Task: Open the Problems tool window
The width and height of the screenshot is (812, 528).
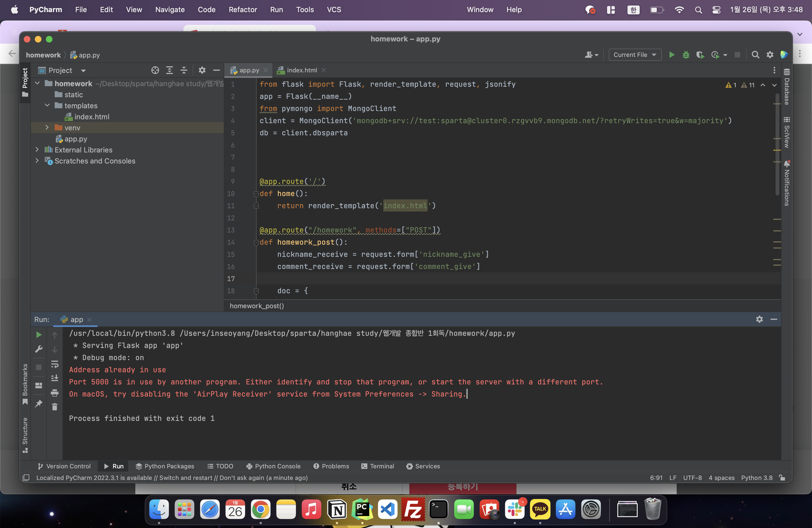Action: pyautogui.click(x=331, y=466)
